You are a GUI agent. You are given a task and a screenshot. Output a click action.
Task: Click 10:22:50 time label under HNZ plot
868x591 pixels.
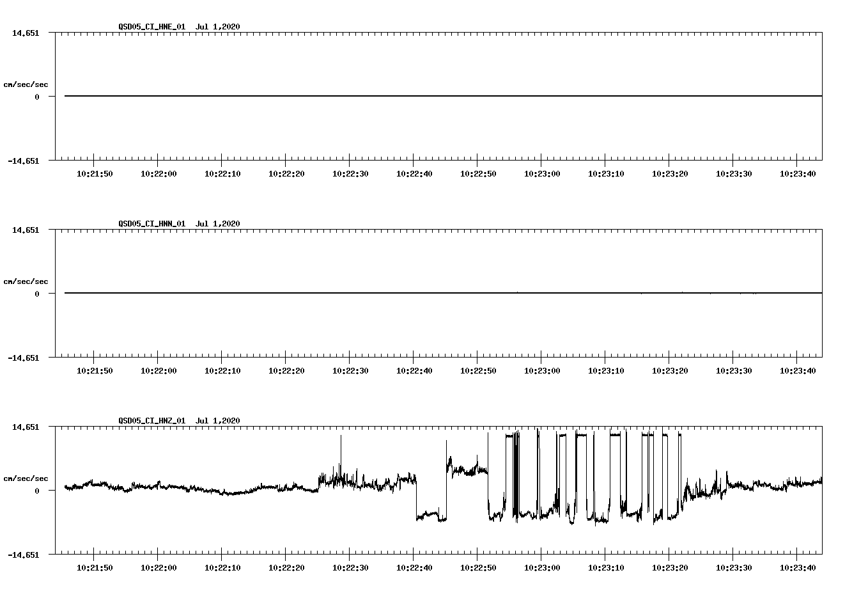[478, 567]
